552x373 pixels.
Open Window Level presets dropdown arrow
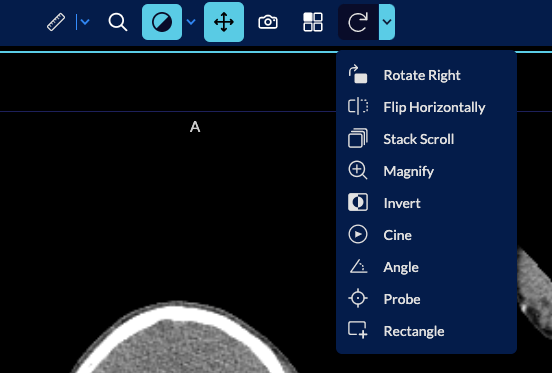[191, 22]
